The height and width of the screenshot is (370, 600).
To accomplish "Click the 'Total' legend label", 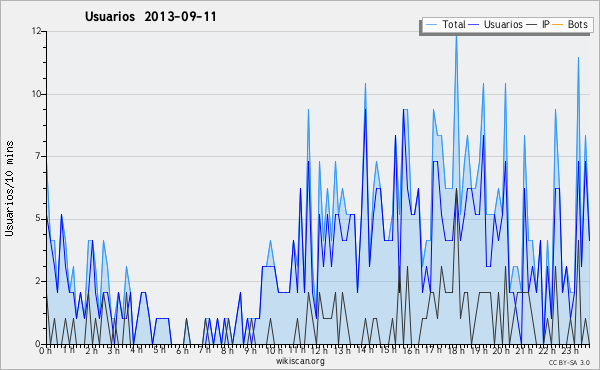I will click(x=453, y=24).
